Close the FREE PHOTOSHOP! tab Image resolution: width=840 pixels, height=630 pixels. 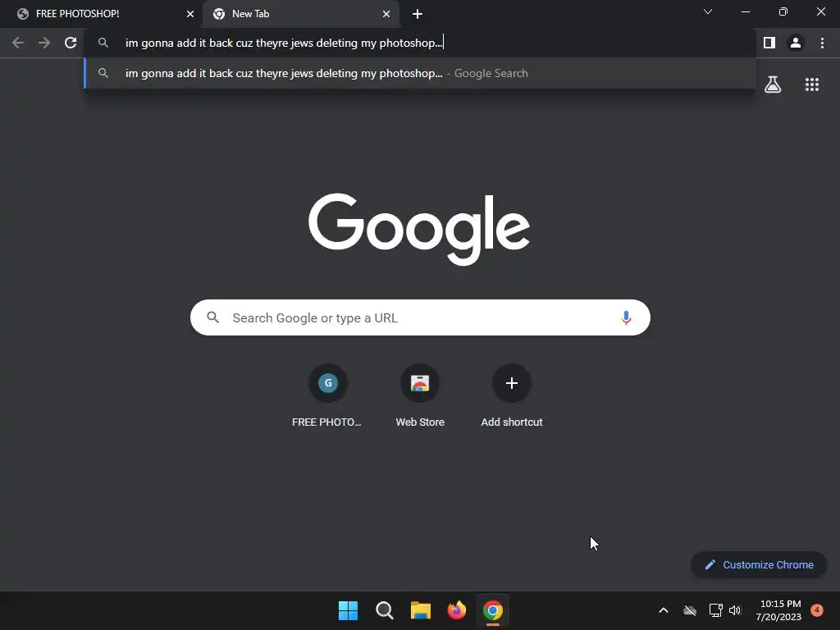tap(190, 14)
